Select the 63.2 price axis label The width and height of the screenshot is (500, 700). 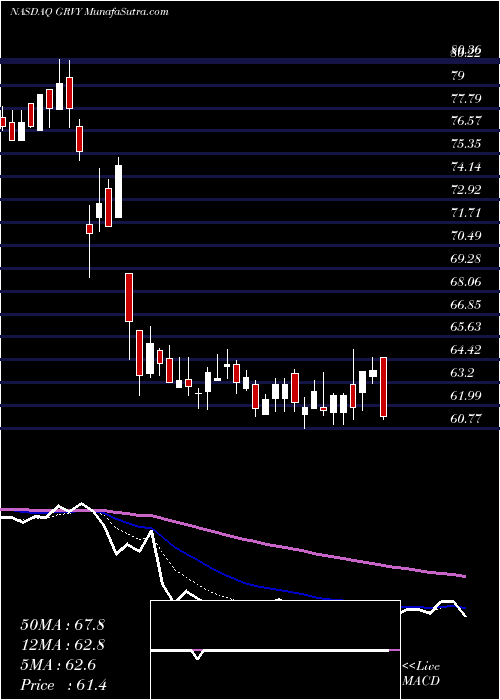(x=462, y=373)
